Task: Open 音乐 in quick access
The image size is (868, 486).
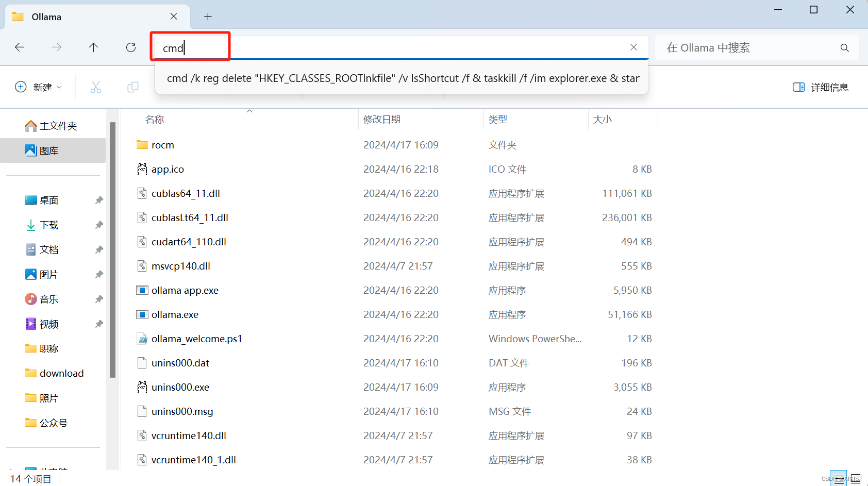Action: 49,299
